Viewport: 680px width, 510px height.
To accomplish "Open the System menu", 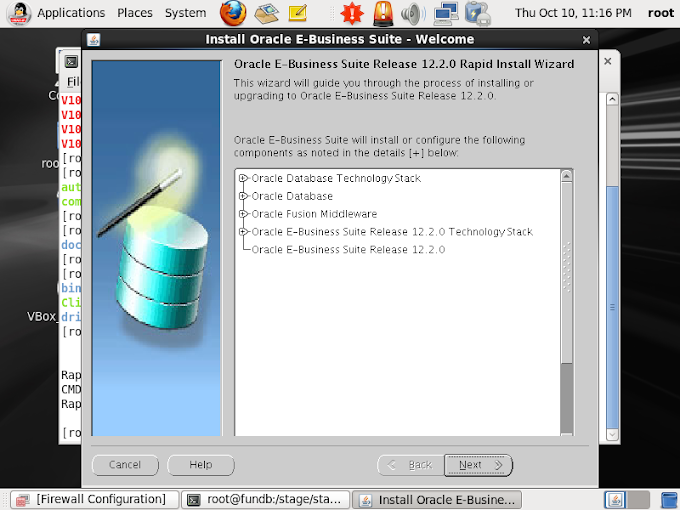I will coord(185,13).
